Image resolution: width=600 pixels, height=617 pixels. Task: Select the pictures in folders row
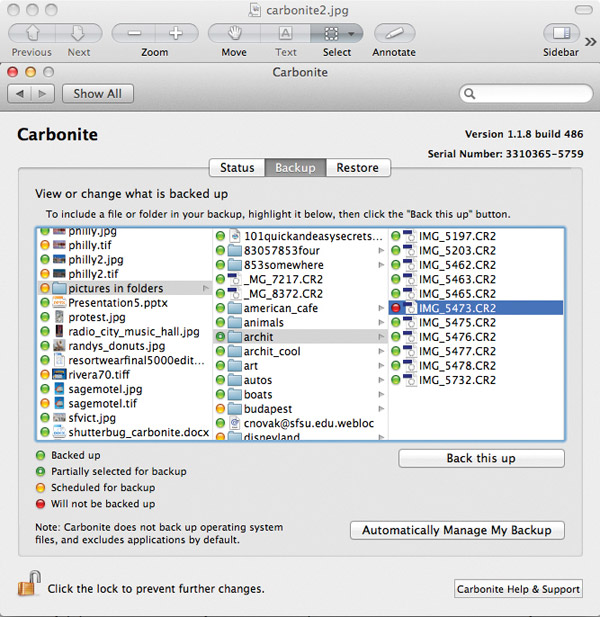125,288
